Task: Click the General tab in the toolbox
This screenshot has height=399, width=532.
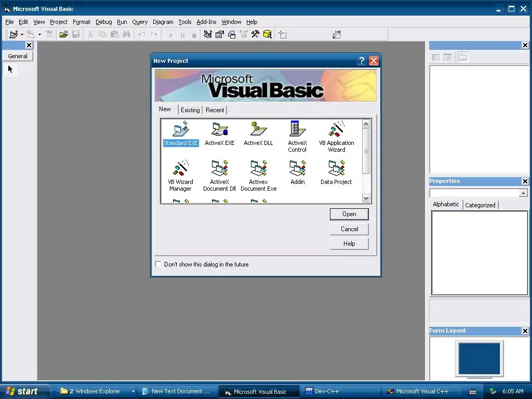Action: (18, 56)
